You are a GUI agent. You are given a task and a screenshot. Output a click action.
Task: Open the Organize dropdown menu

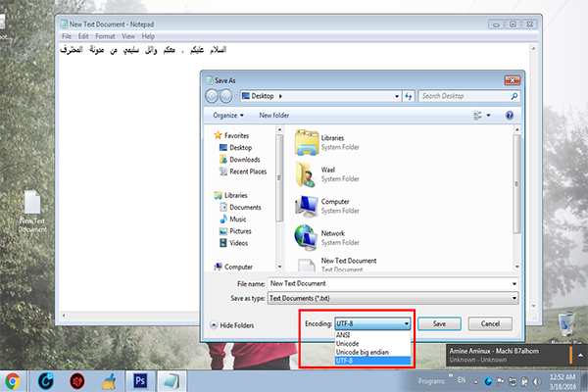click(231, 116)
